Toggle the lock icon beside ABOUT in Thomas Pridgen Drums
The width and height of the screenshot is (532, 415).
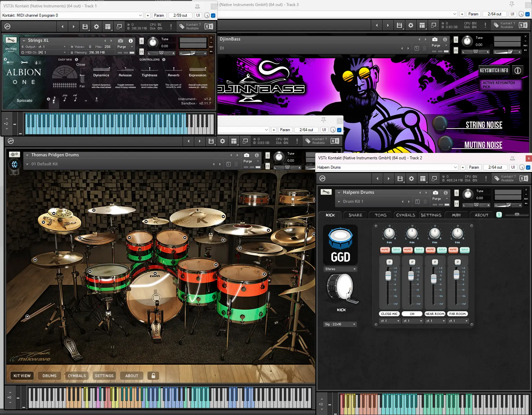click(x=153, y=376)
